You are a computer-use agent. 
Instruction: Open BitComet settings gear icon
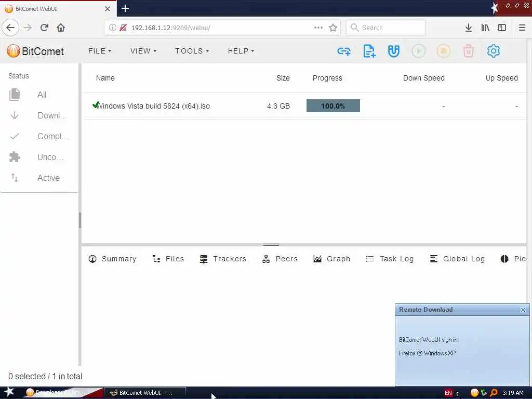494,51
